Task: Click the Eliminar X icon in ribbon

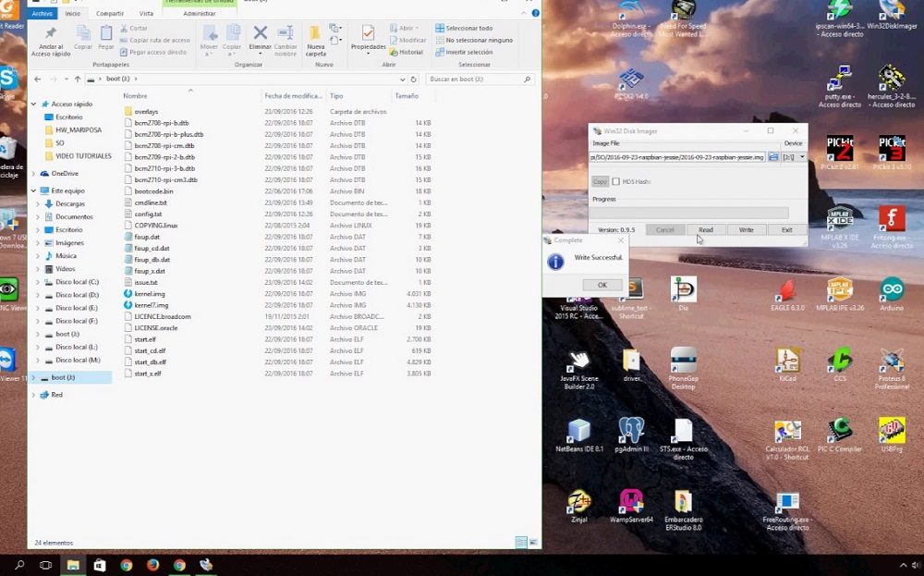Action: (260, 33)
